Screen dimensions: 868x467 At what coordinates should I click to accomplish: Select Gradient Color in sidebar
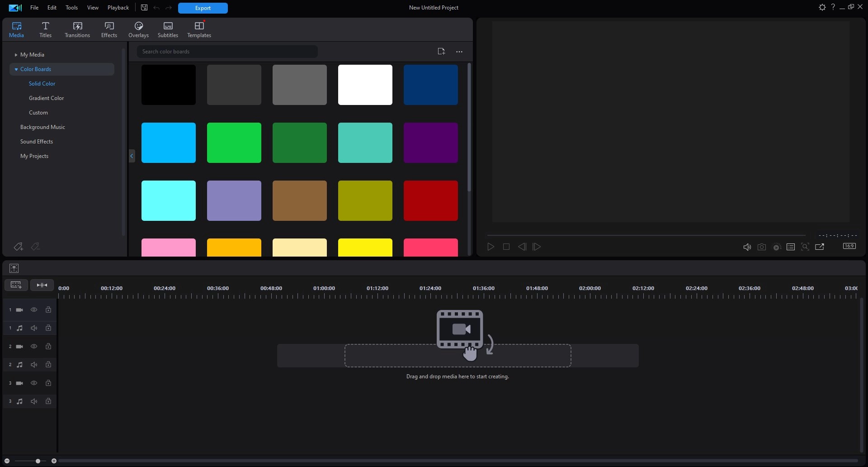(x=46, y=98)
